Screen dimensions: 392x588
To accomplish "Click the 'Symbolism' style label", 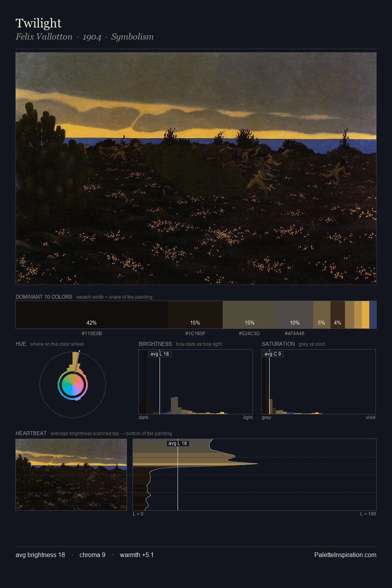I will [x=132, y=37].
